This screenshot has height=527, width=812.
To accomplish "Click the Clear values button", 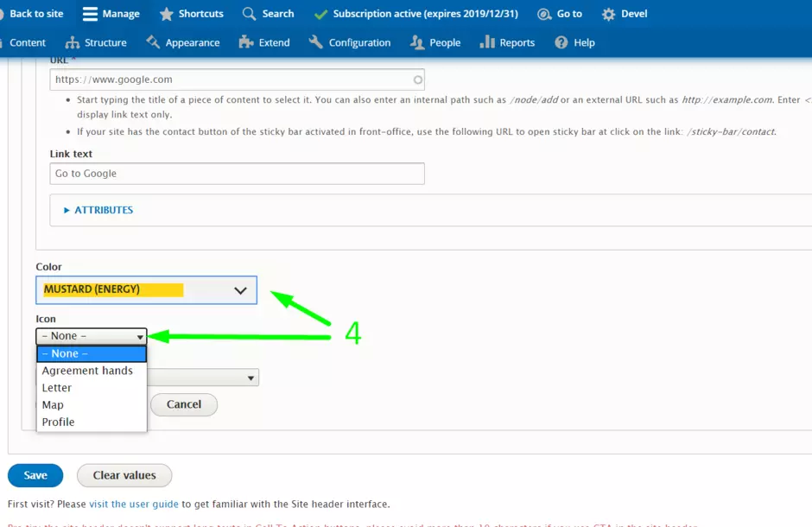I will click(124, 475).
